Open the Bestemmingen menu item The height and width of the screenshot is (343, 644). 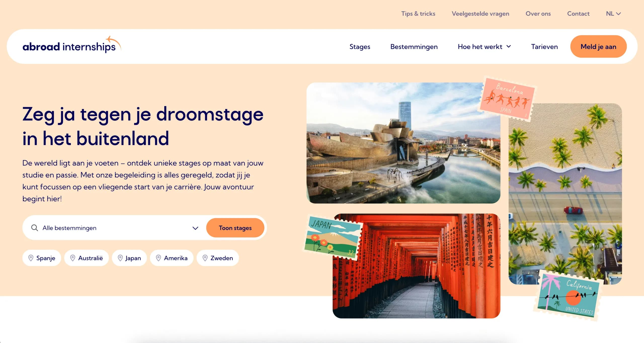pyautogui.click(x=414, y=47)
